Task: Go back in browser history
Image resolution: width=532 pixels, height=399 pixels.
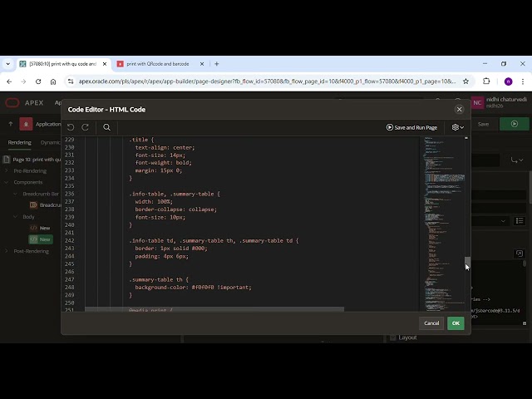Action: point(9,81)
